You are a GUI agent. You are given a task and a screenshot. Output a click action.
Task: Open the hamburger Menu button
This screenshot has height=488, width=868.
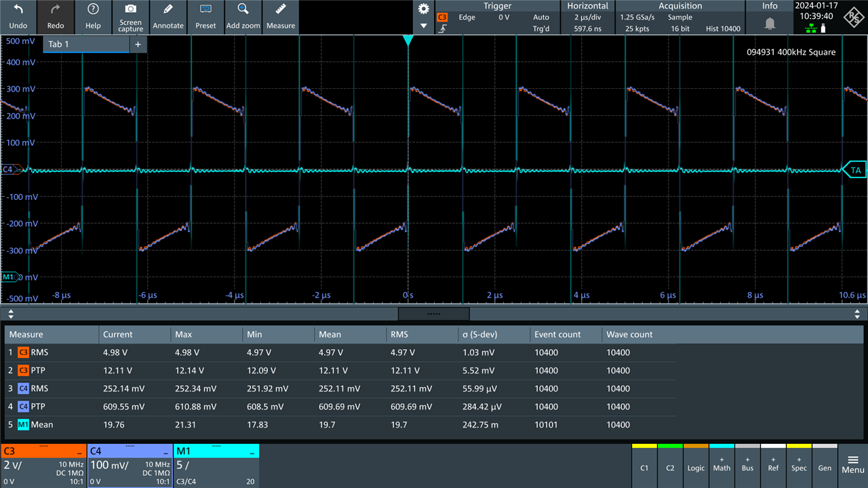point(853,464)
